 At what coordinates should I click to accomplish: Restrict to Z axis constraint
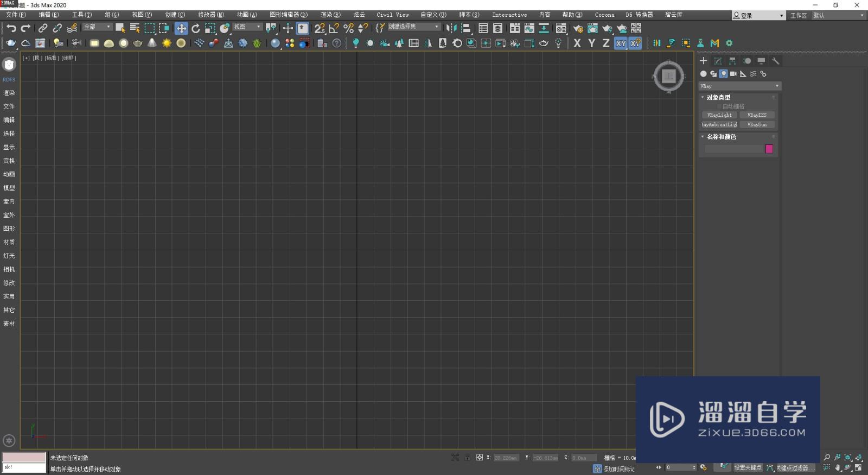click(x=607, y=43)
